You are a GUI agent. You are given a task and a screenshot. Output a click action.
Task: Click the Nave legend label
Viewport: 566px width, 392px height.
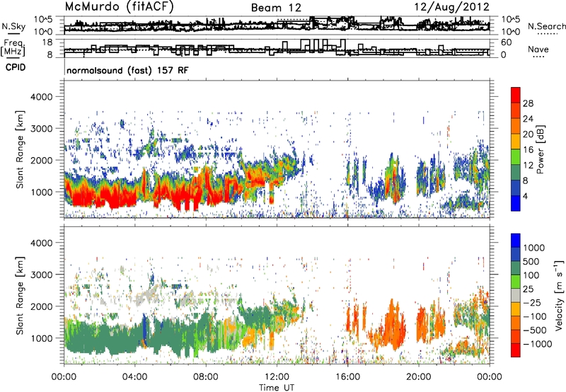tap(538, 49)
